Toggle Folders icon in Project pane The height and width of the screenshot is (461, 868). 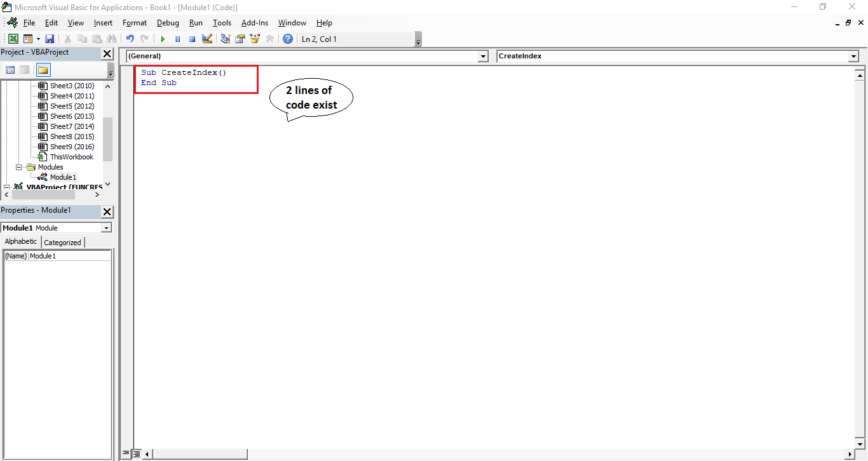click(43, 70)
